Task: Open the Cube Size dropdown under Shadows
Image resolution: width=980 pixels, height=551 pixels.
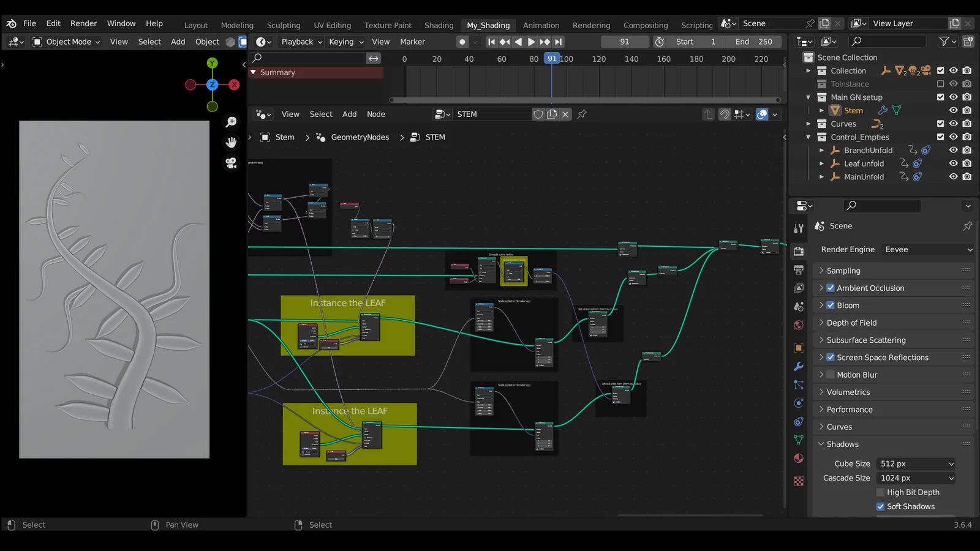Action: pos(915,463)
